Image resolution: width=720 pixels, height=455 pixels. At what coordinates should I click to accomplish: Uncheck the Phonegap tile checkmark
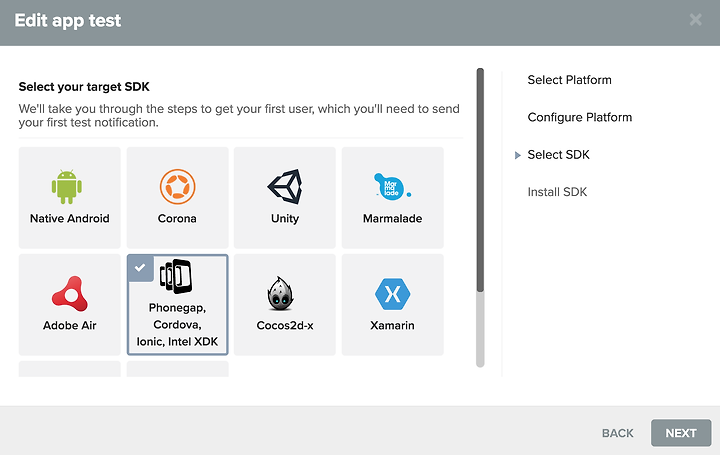[x=140, y=268]
